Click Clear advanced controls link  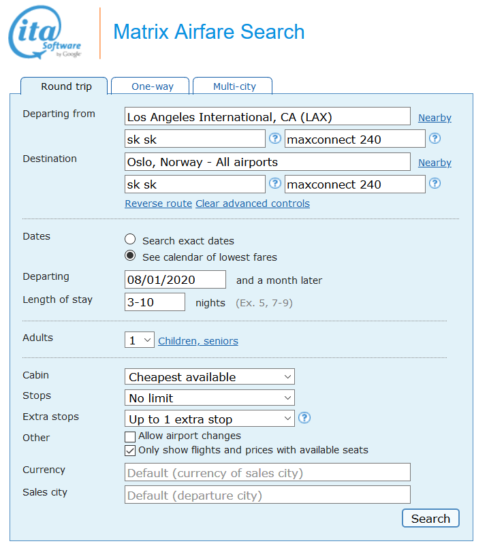coord(253,203)
